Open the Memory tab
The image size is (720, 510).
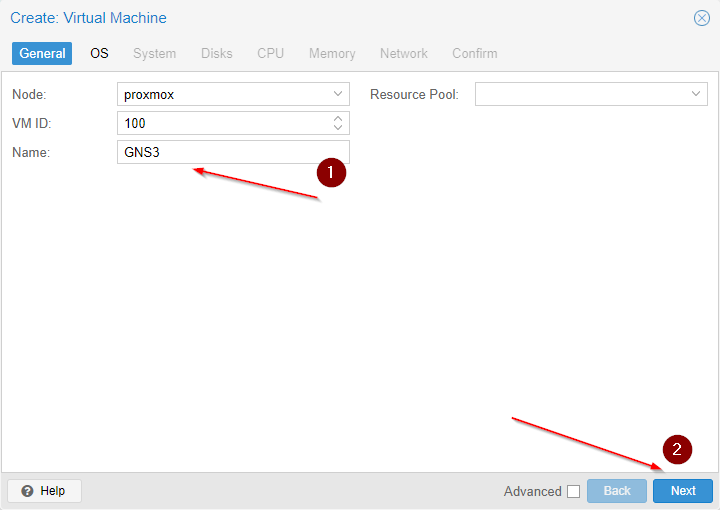pyautogui.click(x=332, y=53)
